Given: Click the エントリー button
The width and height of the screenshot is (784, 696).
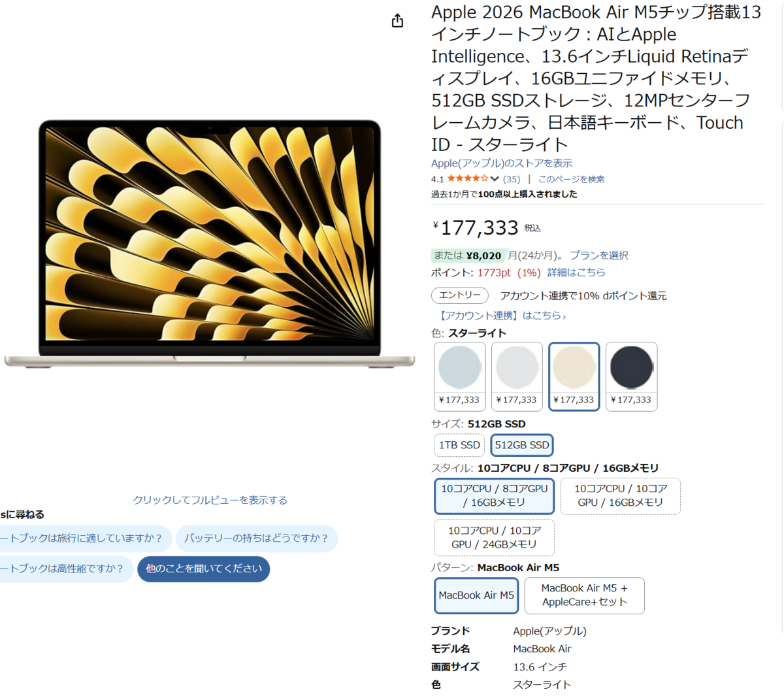Looking at the screenshot, I should point(460,295).
